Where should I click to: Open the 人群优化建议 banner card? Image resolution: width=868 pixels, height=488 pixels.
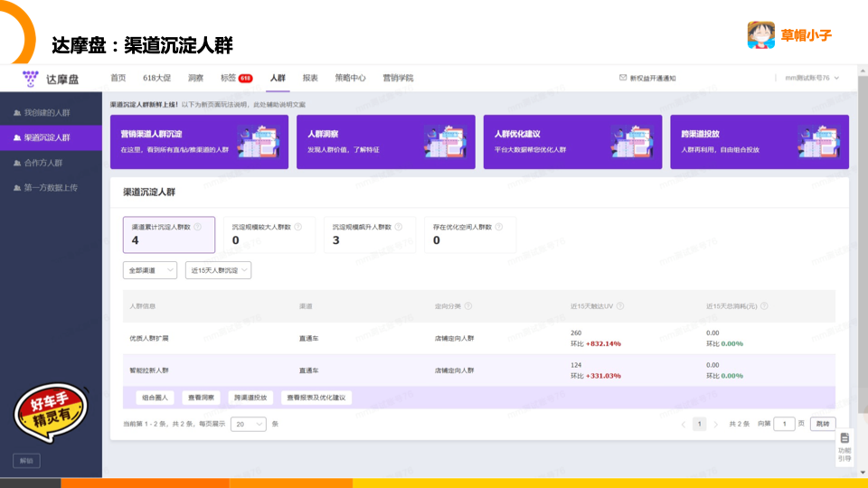tap(572, 142)
